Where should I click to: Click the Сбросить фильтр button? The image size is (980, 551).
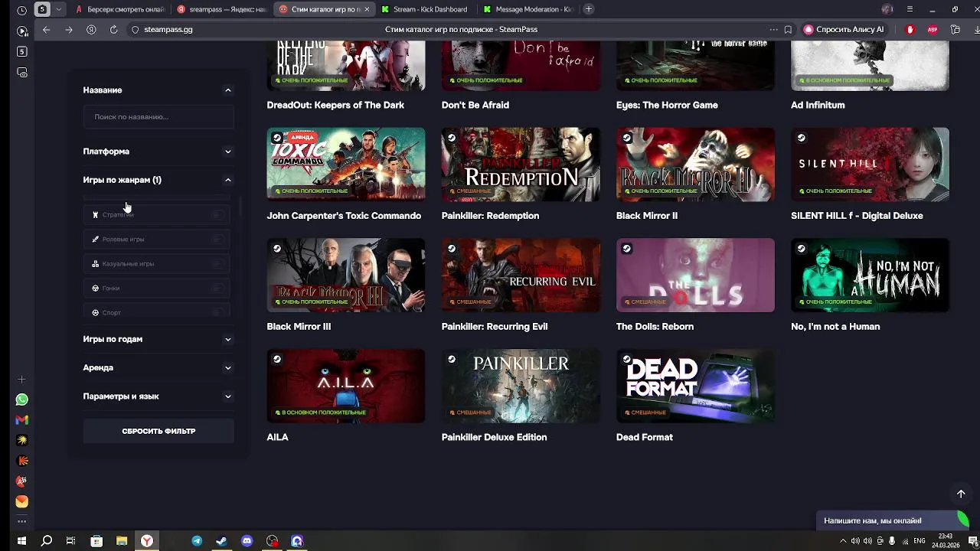(158, 431)
